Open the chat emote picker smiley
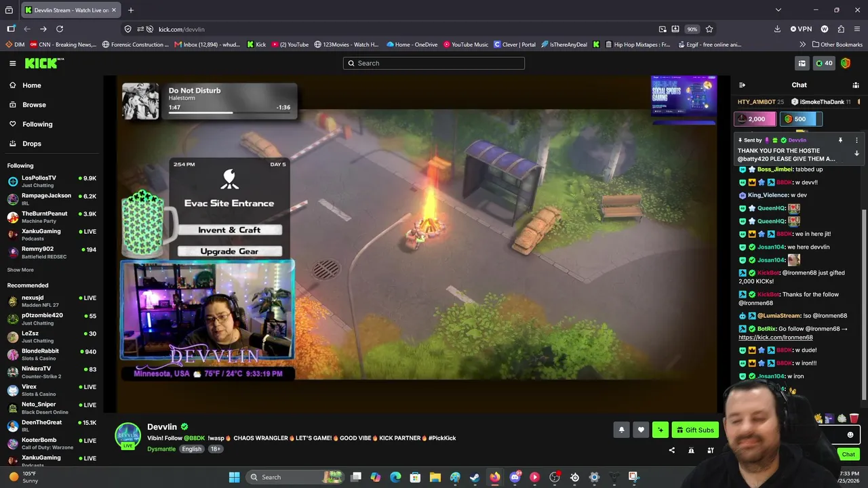Viewport: 868px width, 488px height. coord(850,435)
